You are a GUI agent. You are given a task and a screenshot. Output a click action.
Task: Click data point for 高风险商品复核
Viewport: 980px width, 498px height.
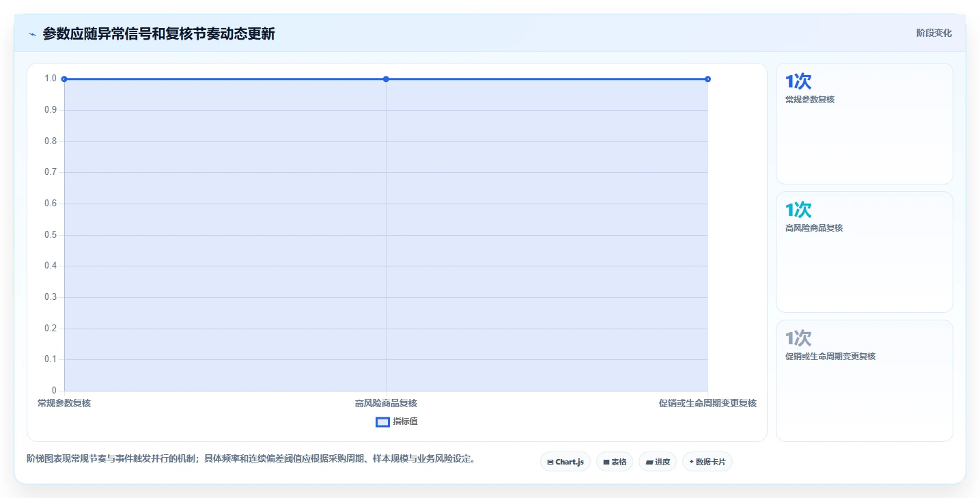(x=386, y=79)
